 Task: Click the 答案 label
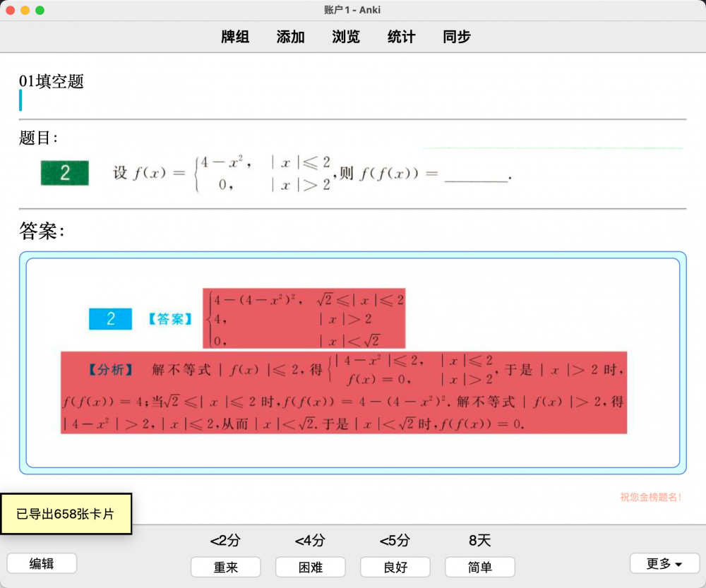point(42,231)
